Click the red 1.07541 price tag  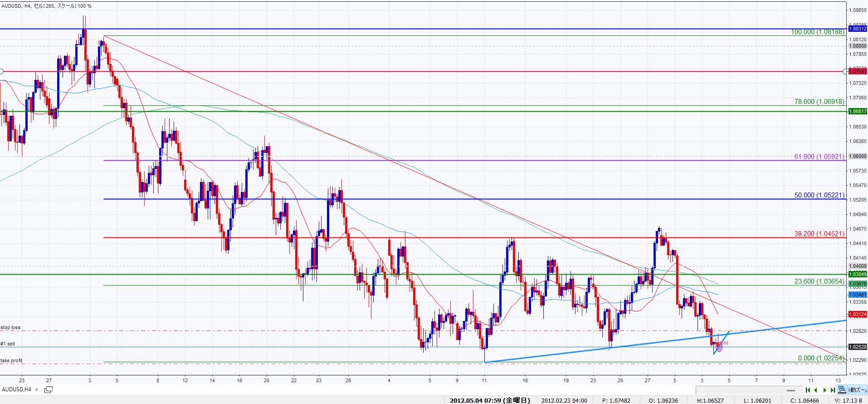(x=857, y=71)
